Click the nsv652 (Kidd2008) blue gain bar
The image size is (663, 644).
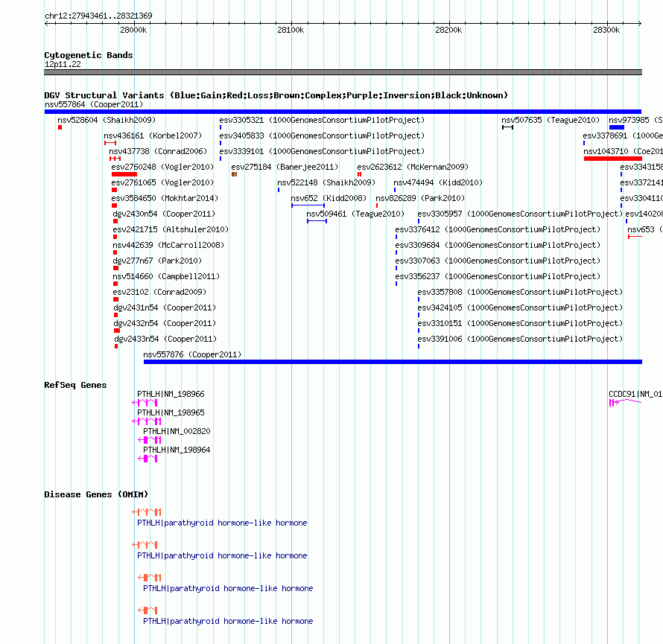(x=308, y=205)
